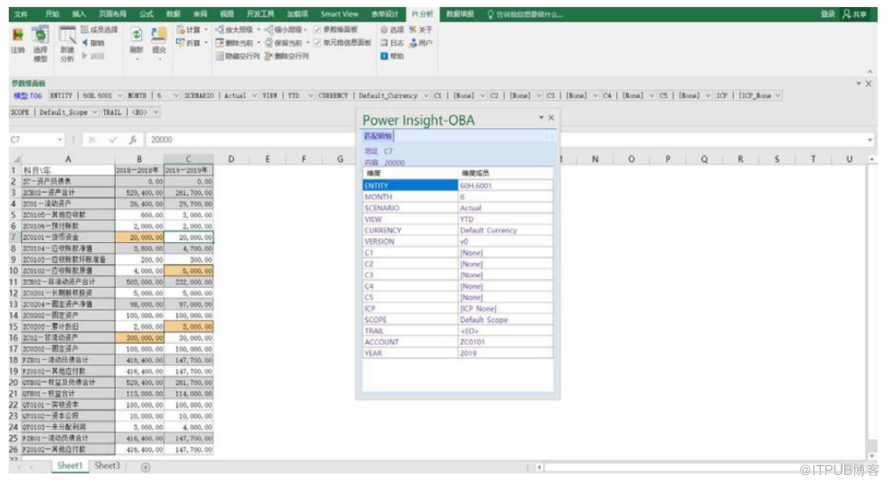Click the 登录 login button

pos(827,15)
